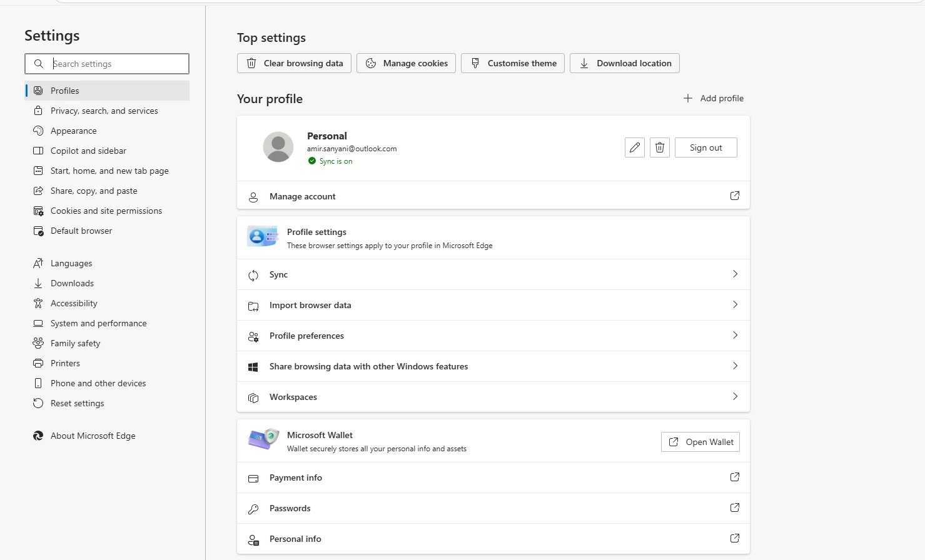Click external link icon for Payment info
This screenshot has width=925, height=560.
735,477
